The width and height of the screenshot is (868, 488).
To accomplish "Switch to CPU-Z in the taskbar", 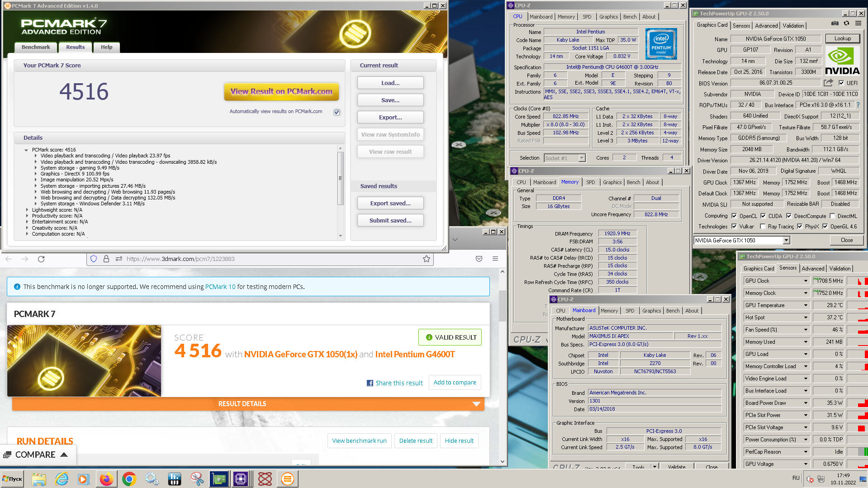I will [241, 479].
